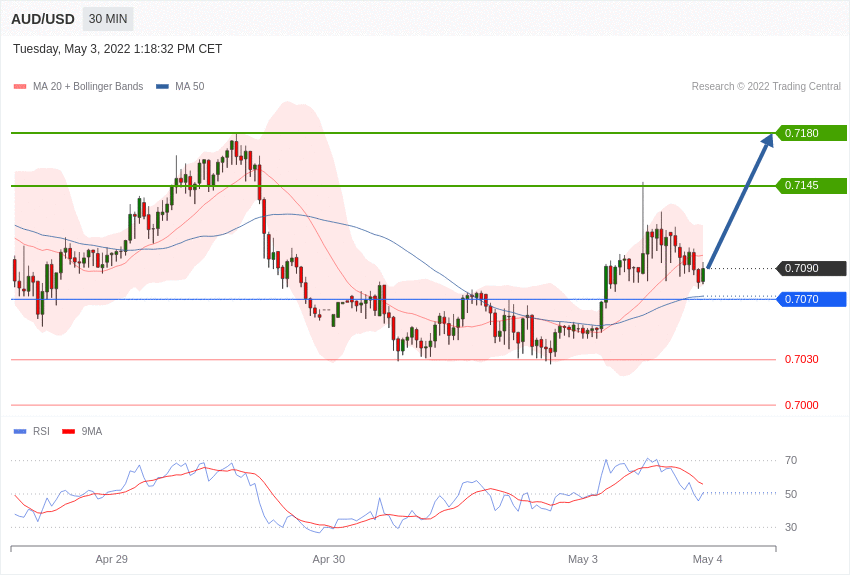Click the 9MA red legend swatch
Screen dimensions: 850x576
pos(69,431)
